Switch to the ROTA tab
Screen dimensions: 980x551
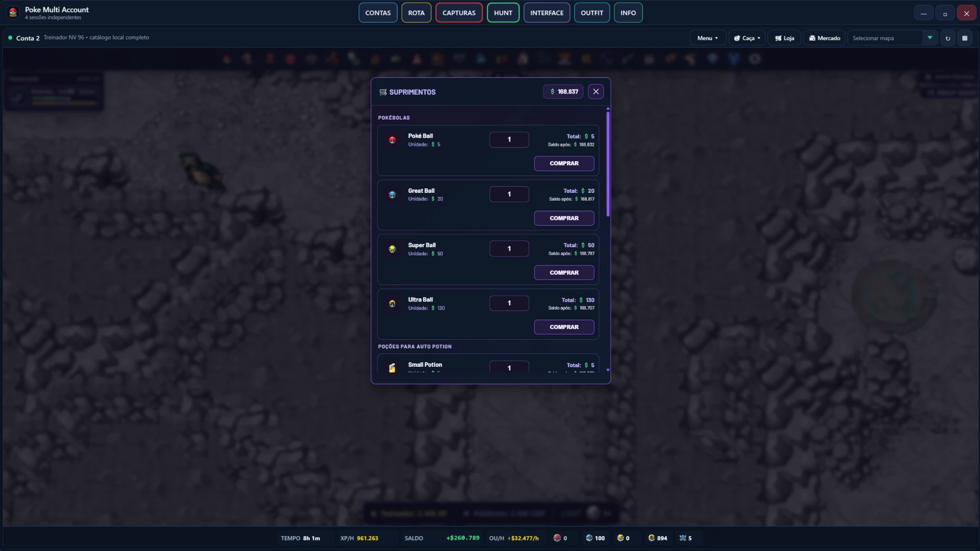pyautogui.click(x=416, y=13)
